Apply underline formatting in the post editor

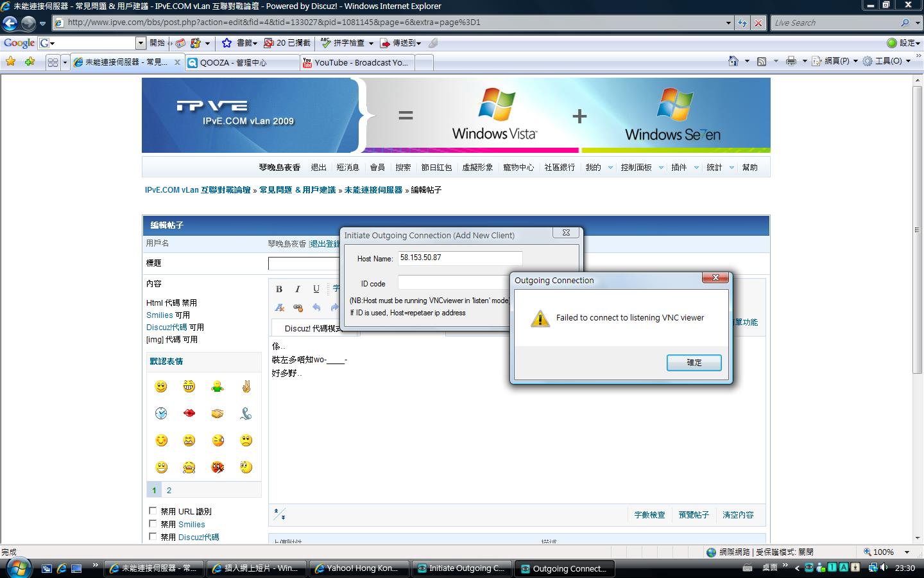[316, 289]
